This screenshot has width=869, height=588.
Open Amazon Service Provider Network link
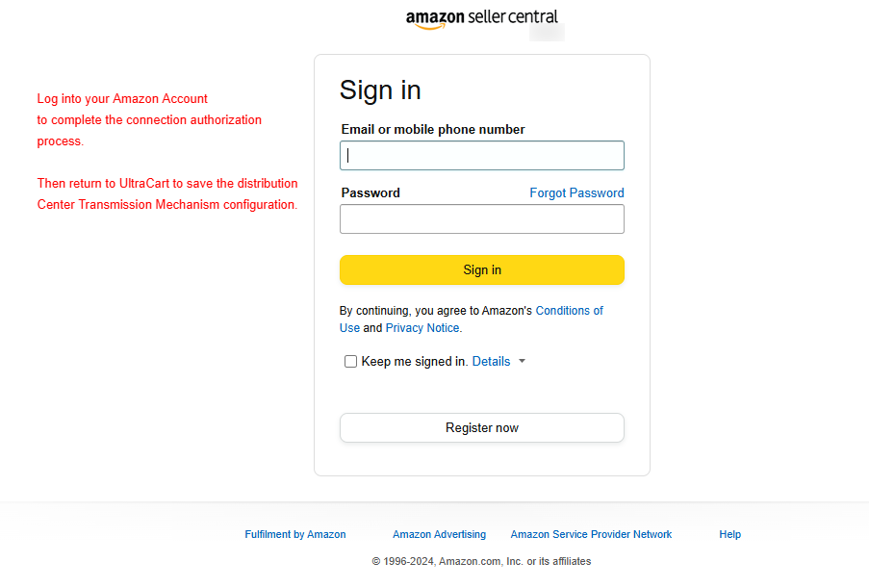(x=591, y=534)
